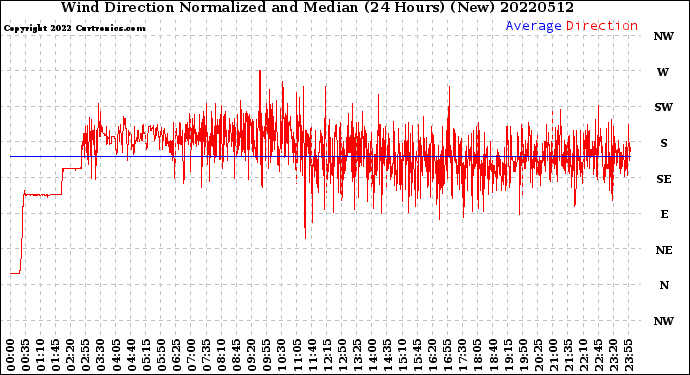690x375 pixels.
Task: Click the 19:15 time axis label
Action: 508,355
